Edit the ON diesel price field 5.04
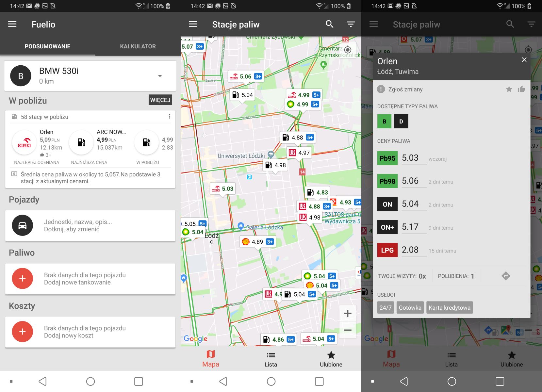 [x=414, y=204]
